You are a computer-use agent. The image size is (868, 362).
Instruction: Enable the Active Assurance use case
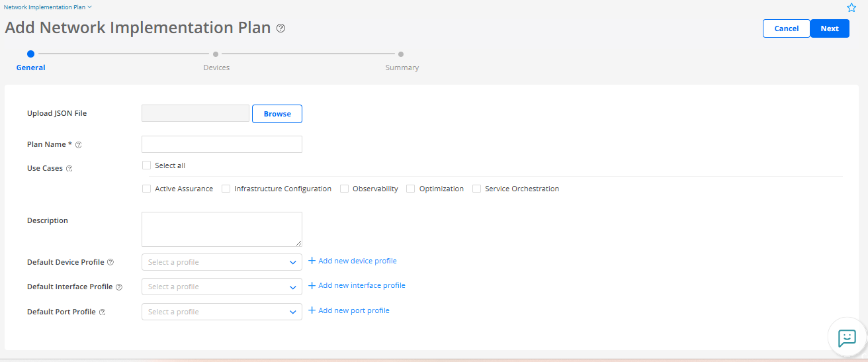[146, 189]
